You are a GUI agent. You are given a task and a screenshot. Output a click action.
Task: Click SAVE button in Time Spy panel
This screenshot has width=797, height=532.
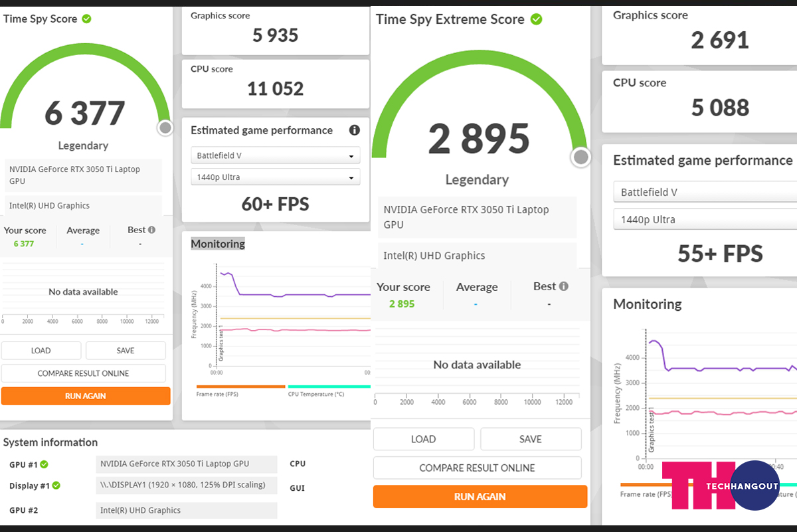tap(126, 351)
